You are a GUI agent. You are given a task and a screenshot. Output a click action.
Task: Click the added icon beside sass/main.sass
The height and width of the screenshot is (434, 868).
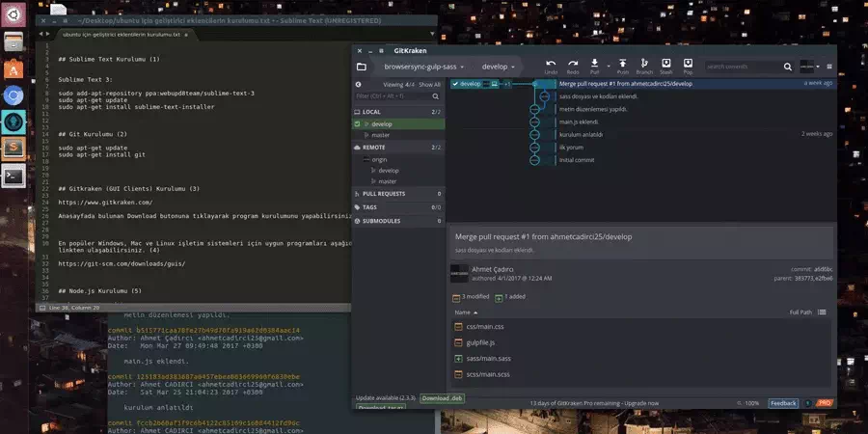458,359
